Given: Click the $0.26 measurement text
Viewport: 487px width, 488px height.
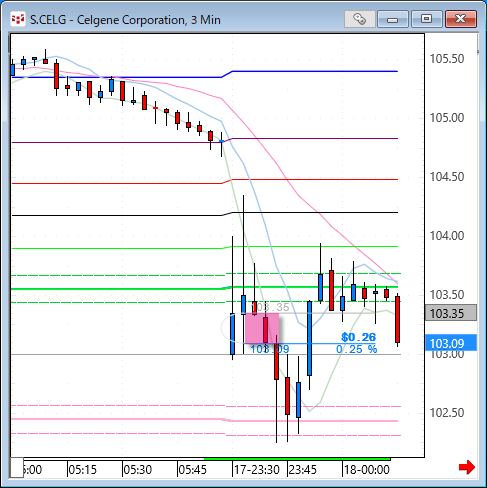Looking at the screenshot, I should pos(358,337).
